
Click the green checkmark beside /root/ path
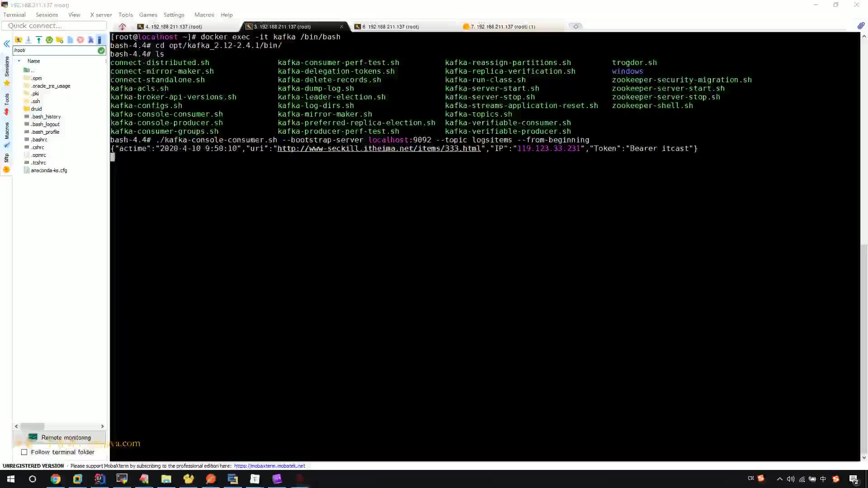click(101, 51)
